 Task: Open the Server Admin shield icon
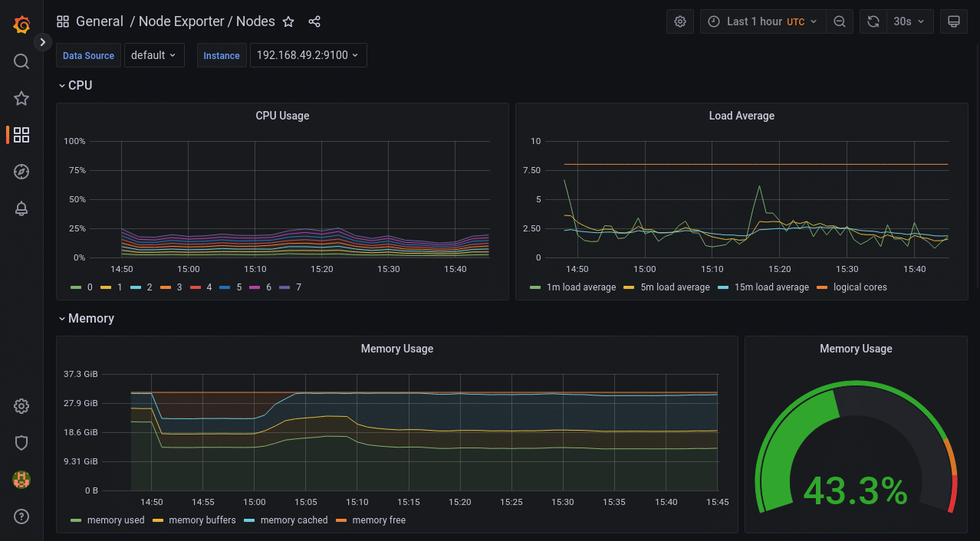tap(21, 443)
